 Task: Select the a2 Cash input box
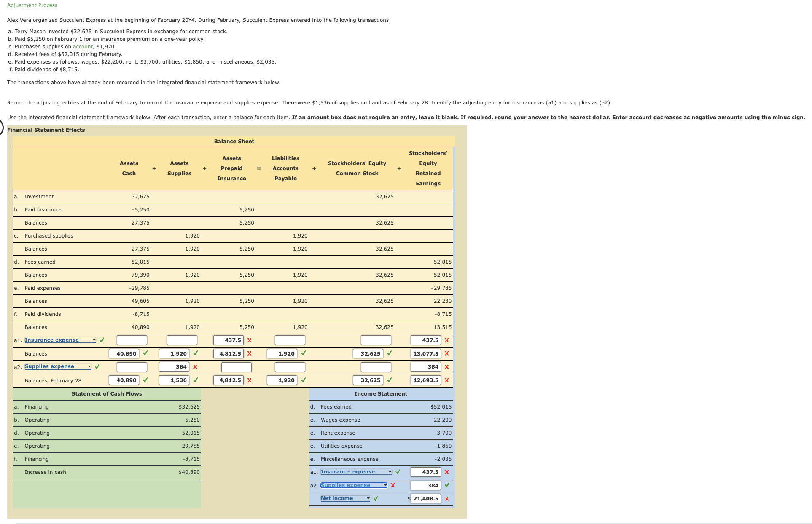(x=132, y=367)
